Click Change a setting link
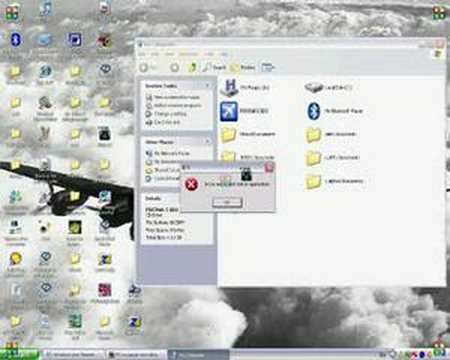The width and height of the screenshot is (450, 360). [x=166, y=114]
